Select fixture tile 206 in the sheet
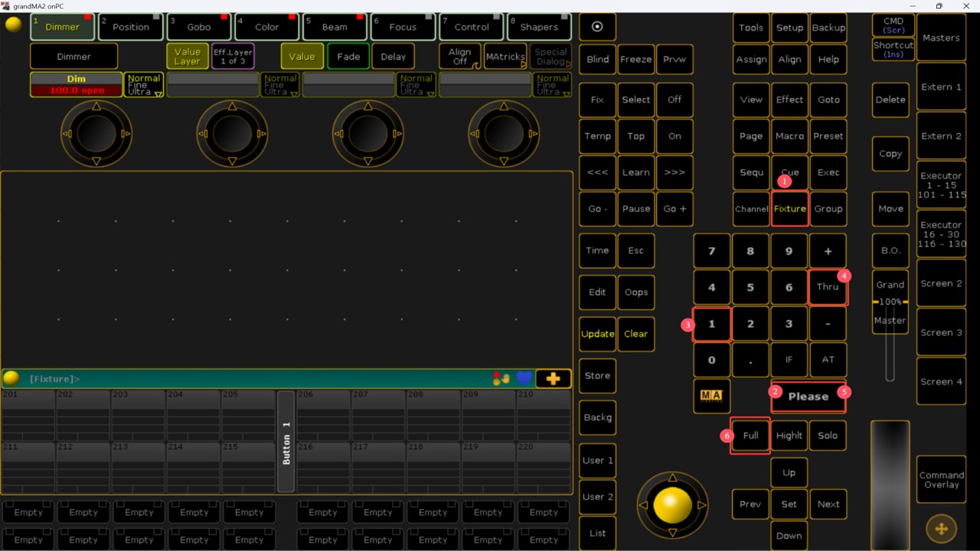This screenshot has height=551, width=980. point(323,415)
